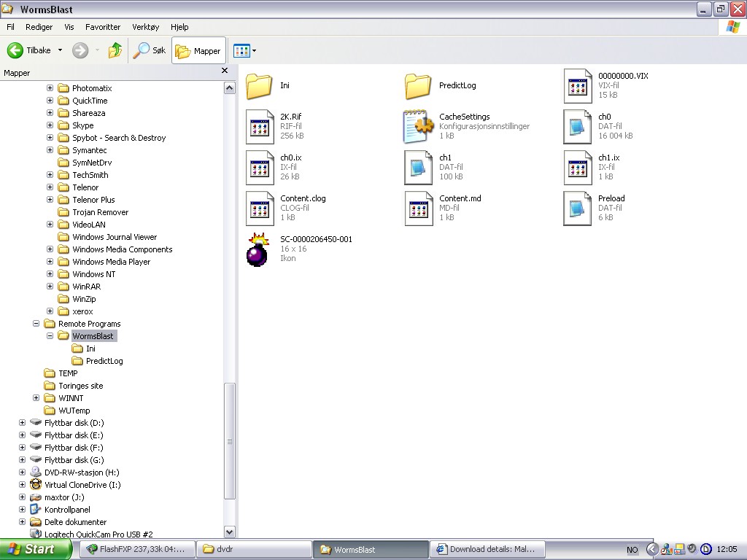Select the ch1 DAT file icon
747x560 pixels.
click(x=418, y=168)
